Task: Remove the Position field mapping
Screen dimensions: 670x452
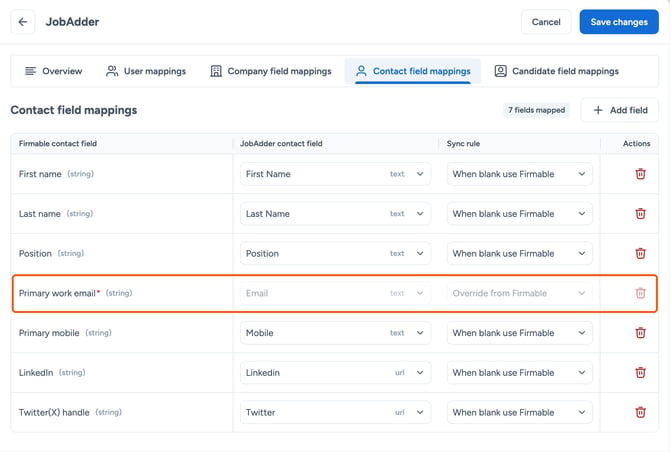Action: tap(640, 253)
